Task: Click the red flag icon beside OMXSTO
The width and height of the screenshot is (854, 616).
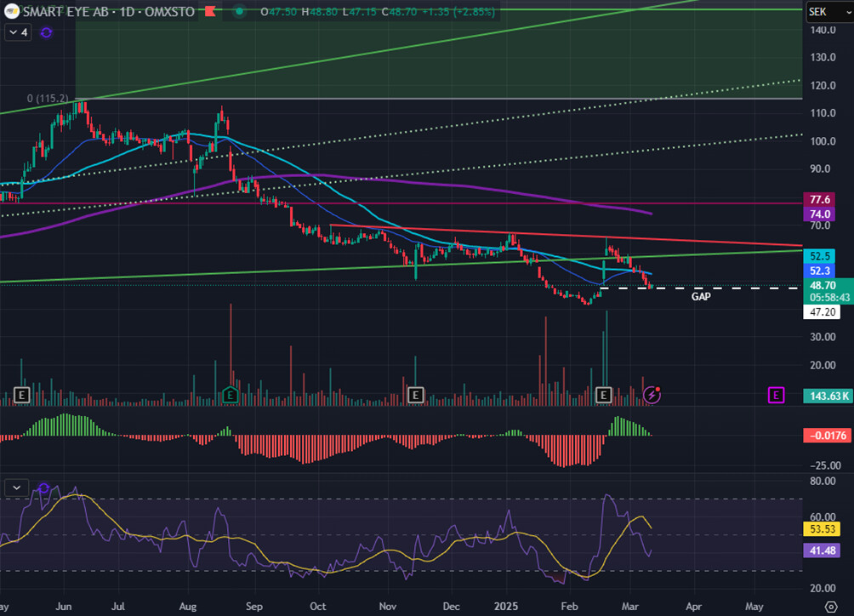Action: 209,11
